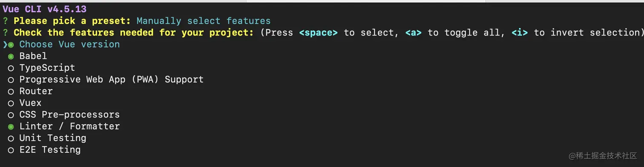
Task: Click the <i> invert selection hint
Action: 520,32
